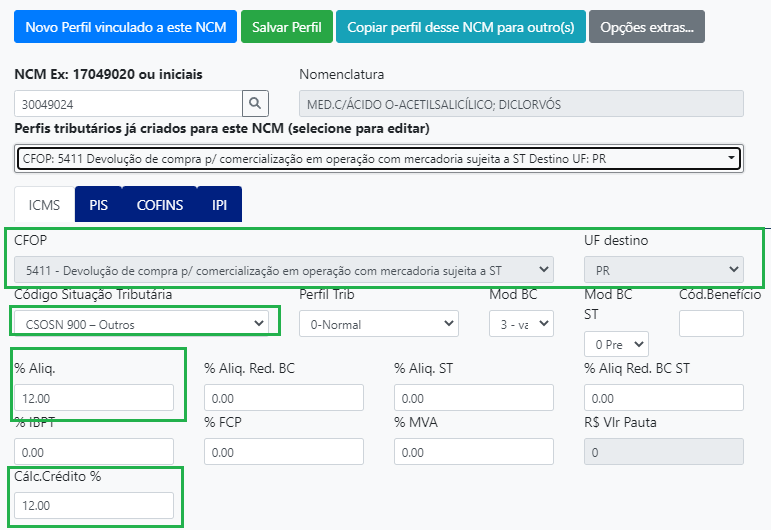Image resolution: width=771 pixels, height=530 pixels.
Task: Open the CFOP dropdown list
Action: click(x=284, y=269)
